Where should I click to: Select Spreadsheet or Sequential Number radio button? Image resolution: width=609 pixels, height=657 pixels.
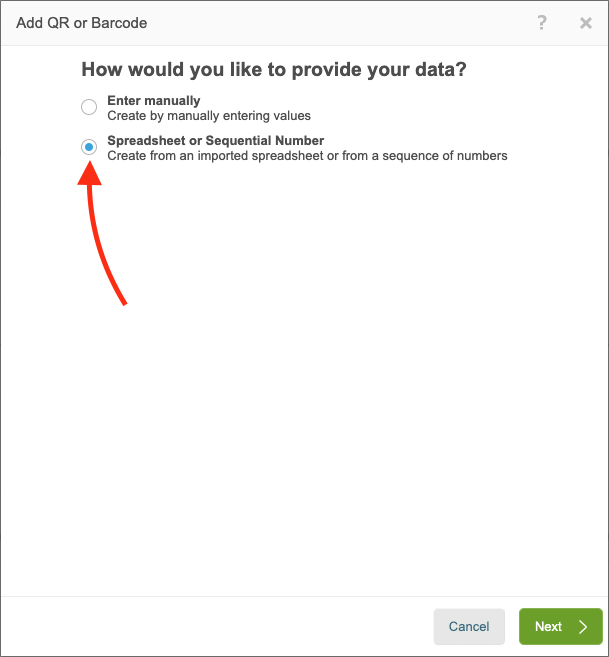(x=89, y=147)
